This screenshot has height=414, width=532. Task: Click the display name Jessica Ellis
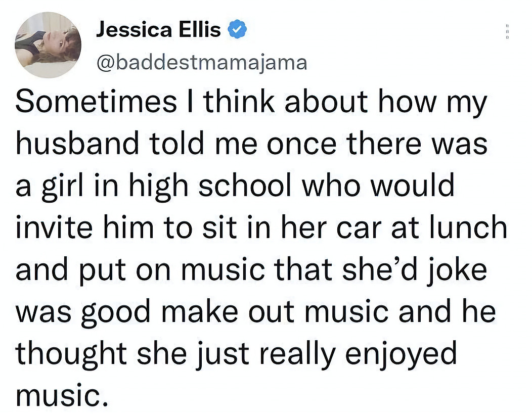158,31
